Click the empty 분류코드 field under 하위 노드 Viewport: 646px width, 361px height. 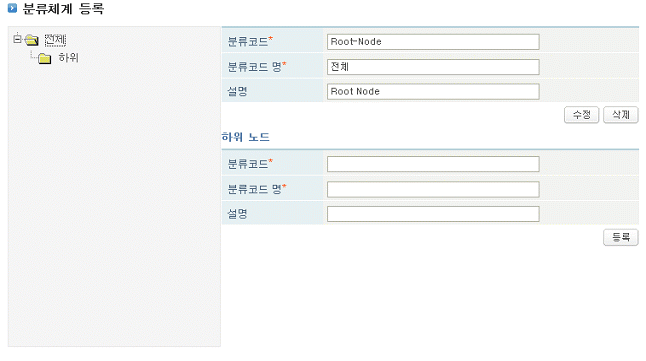(433, 164)
